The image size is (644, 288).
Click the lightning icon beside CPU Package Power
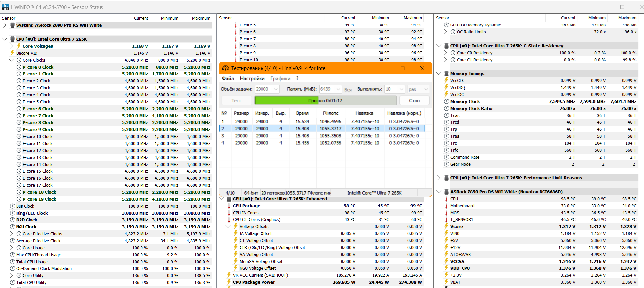tap(229, 282)
